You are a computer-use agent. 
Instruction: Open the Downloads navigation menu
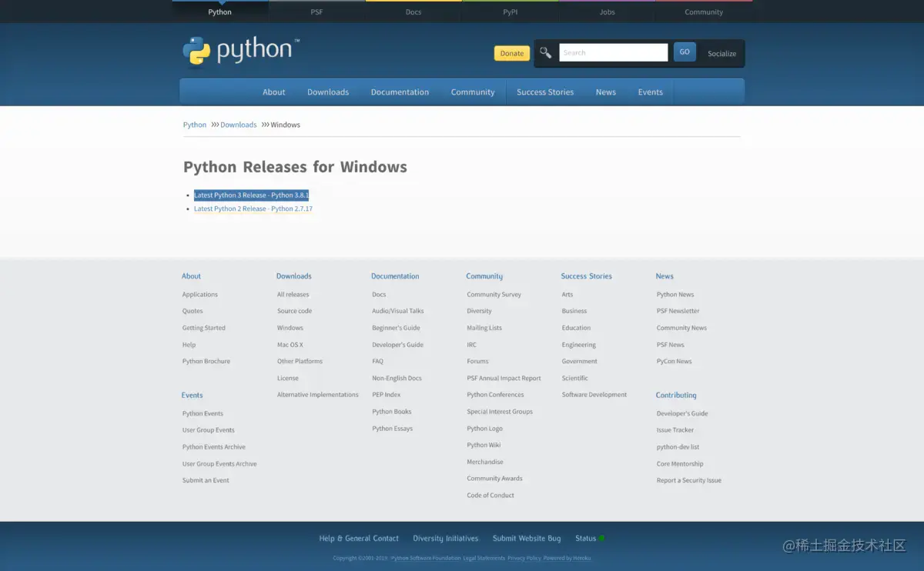[x=328, y=92]
